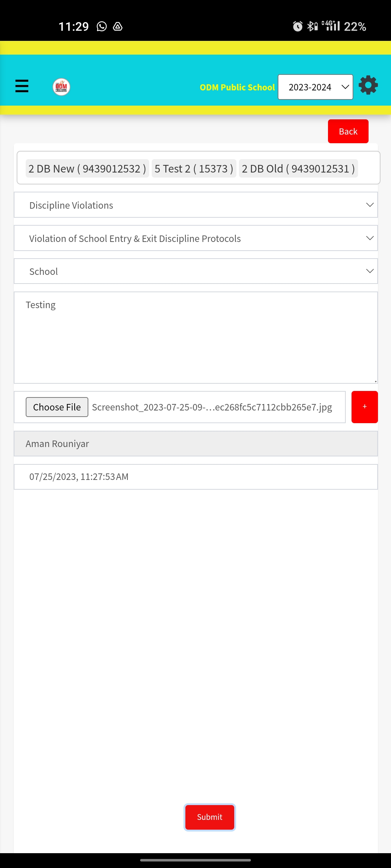Click the red plus add-file button
This screenshot has height=868, width=391.
coord(365,407)
